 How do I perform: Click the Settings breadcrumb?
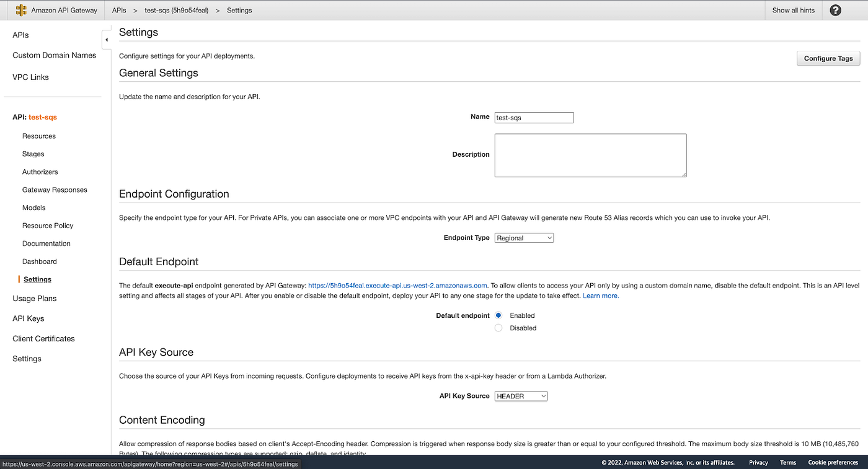239,11
